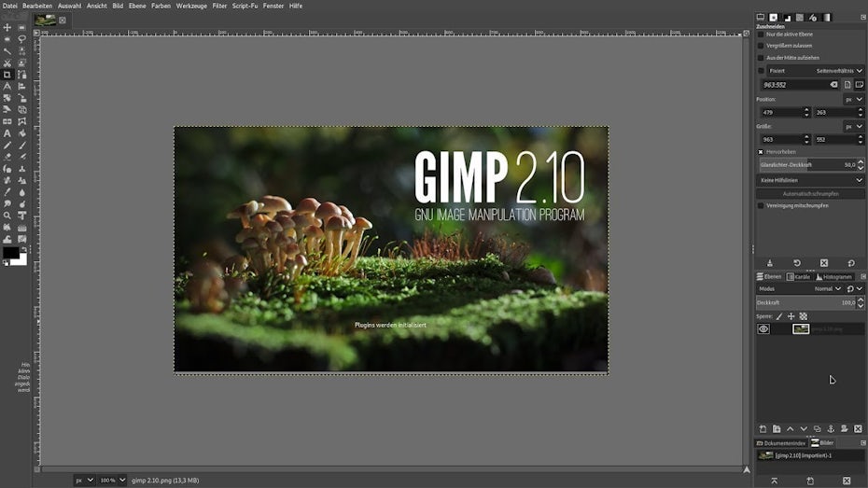Open the Filter menu
868x488 pixels.
219,6
